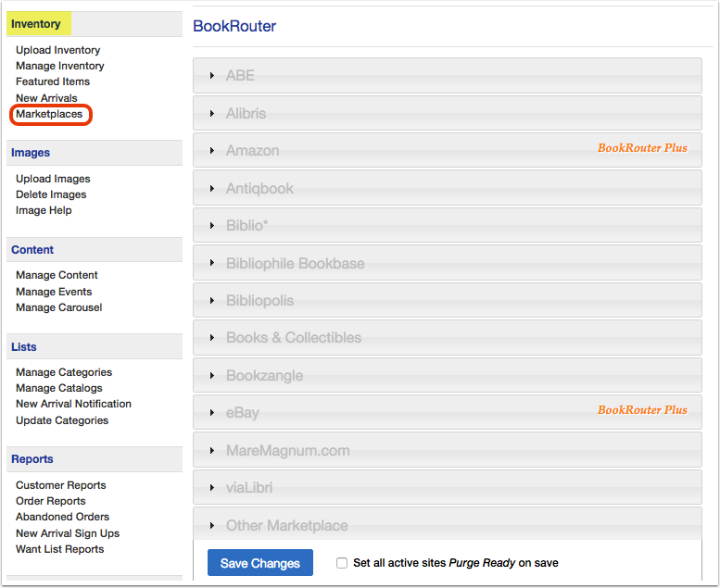This screenshot has height=588, width=720.
Task: Click the BookRouter page heading
Action: [234, 26]
